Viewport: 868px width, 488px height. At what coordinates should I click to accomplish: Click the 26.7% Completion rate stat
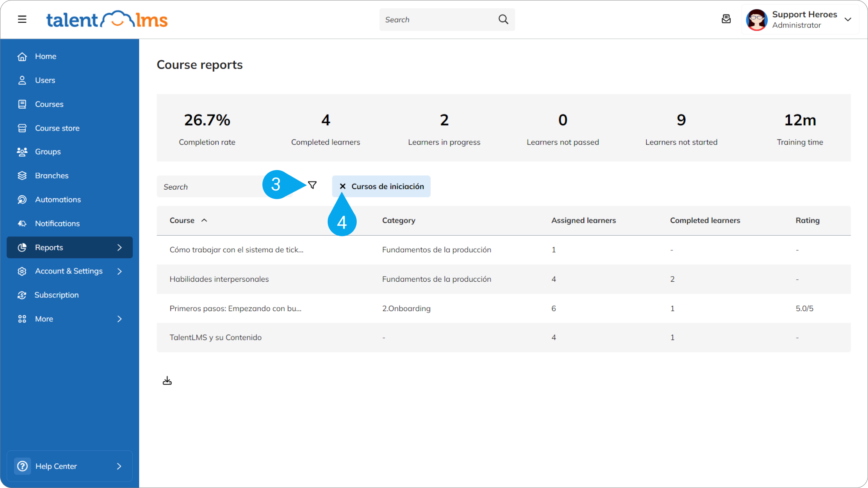point(207,128)
